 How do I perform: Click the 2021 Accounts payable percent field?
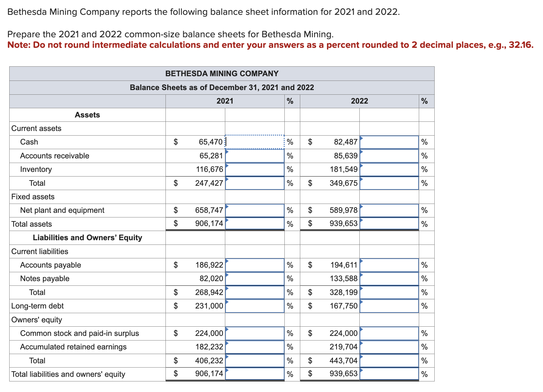click(x=255, y=265)
